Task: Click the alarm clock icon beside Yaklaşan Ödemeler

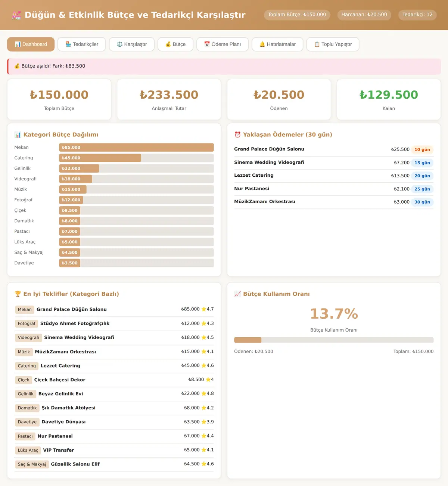Action: (x=237, y=134)
